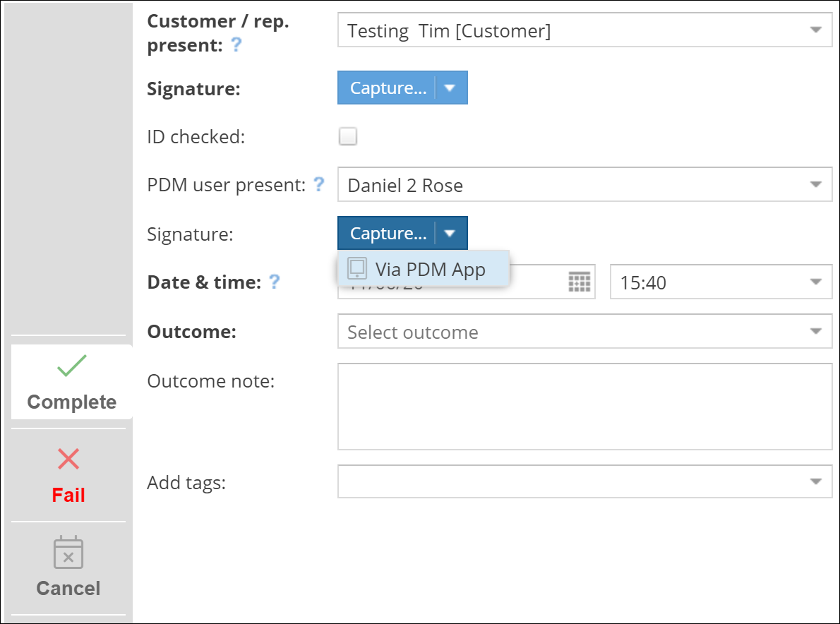The width and height of the screenshot is (840, 624).
Task: Click the Cancel calendar icon
Action: [68, 553]
